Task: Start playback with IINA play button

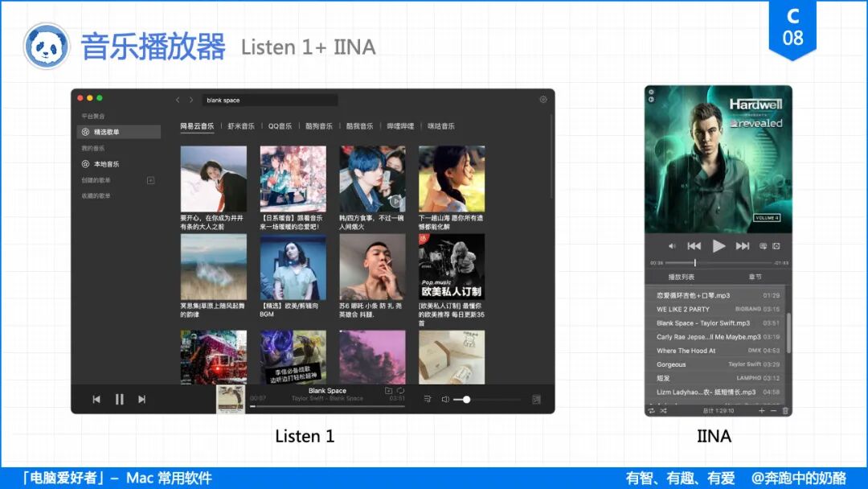Action: click(719, 246)
